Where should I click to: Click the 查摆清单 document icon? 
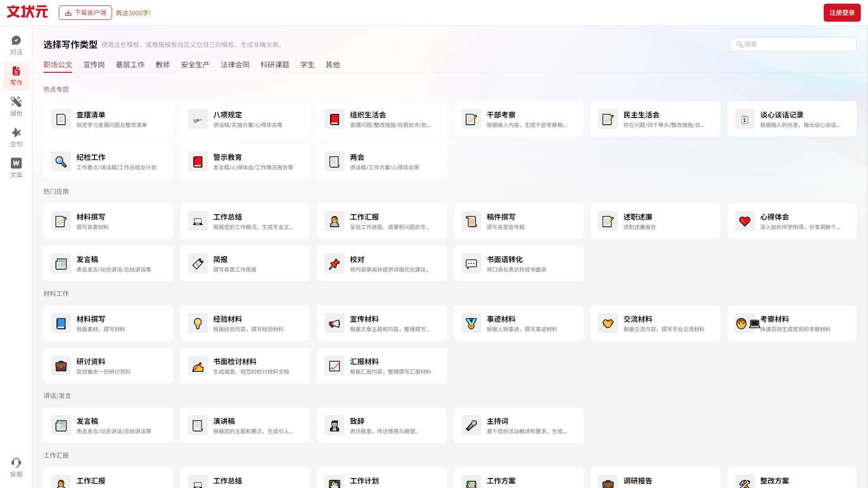tap(61, 119)
